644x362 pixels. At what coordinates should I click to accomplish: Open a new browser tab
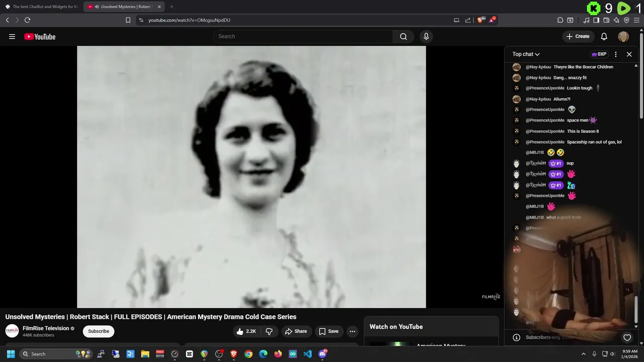point(172,7)
